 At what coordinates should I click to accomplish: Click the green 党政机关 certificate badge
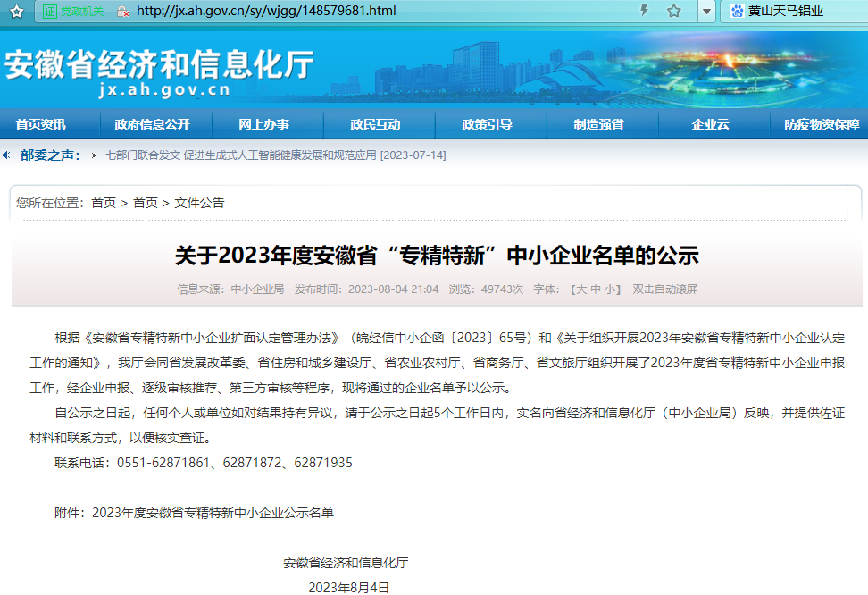[73, 11]
